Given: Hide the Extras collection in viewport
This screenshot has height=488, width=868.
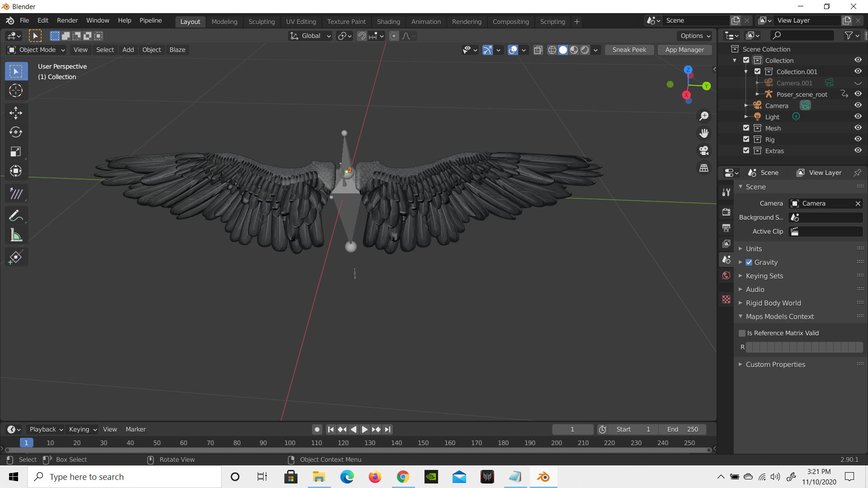Looking at the screenshot, I should (x=858, y=150).
